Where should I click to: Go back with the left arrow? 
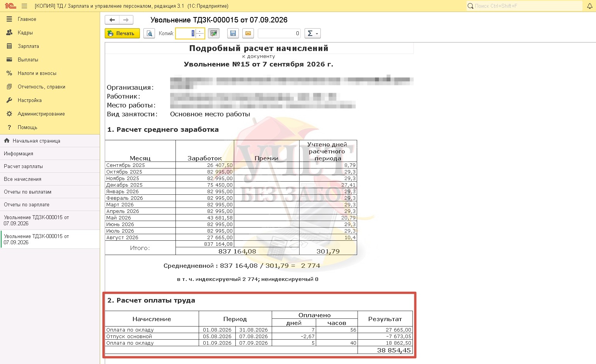(x=112, y=20)
